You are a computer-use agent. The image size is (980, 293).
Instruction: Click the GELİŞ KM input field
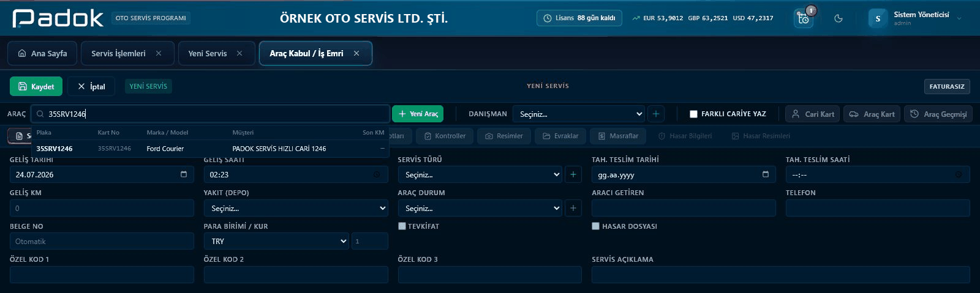coord(102,208)
